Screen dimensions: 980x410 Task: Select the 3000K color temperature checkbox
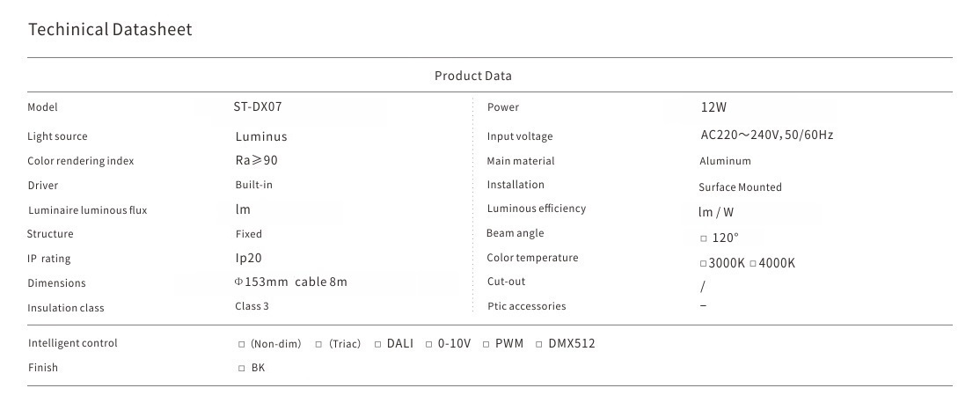[703, 264]
